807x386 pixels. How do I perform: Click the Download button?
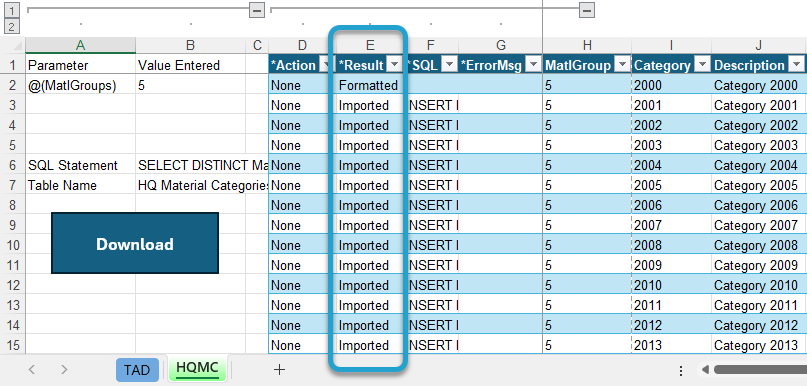pos(135,243)
